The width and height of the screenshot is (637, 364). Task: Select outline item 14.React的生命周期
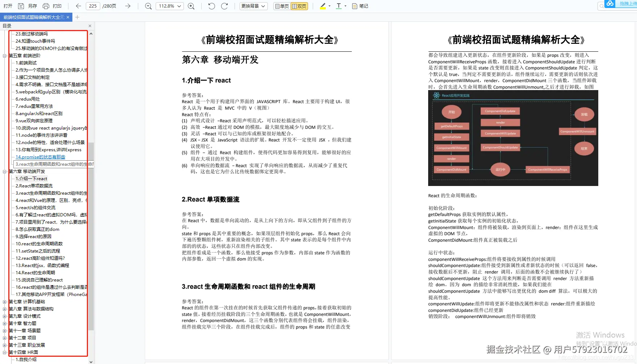coord(35,273)
